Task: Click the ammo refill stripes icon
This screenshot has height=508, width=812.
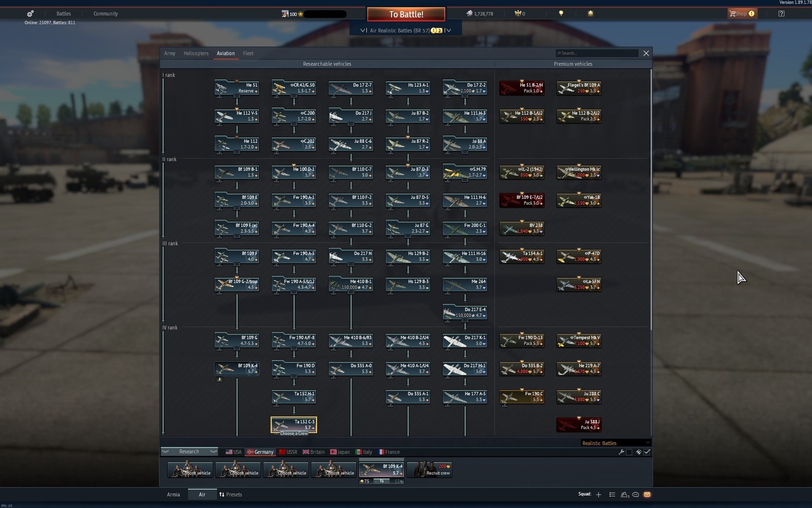Action: pyautogui.click(x=638, y=452)
